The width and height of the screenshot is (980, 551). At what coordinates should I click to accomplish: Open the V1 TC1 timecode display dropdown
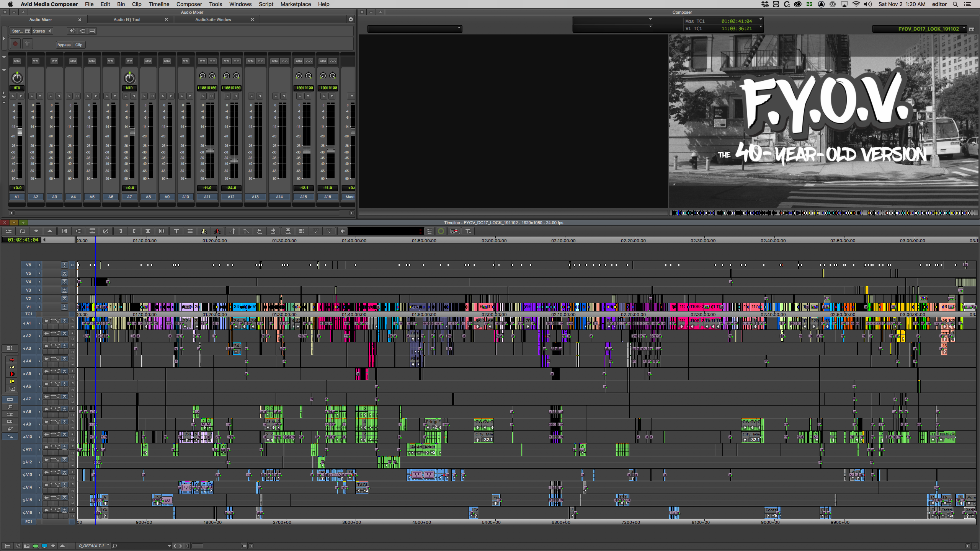click(x=761, y=27)
